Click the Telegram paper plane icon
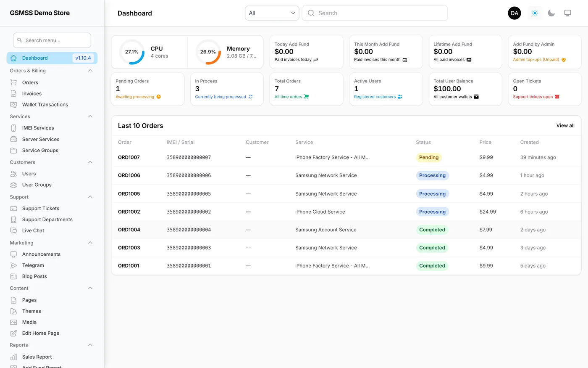The image size is (588, 368). click(x=13, y=265)
